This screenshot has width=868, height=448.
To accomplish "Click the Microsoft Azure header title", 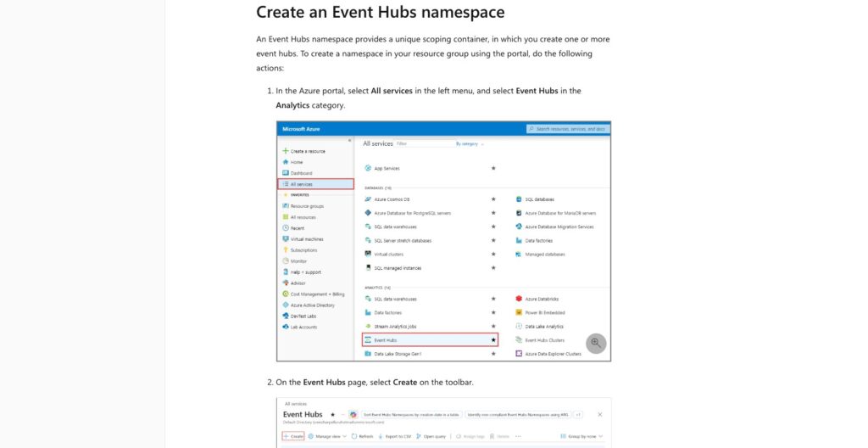I will (x=301, y=129).
